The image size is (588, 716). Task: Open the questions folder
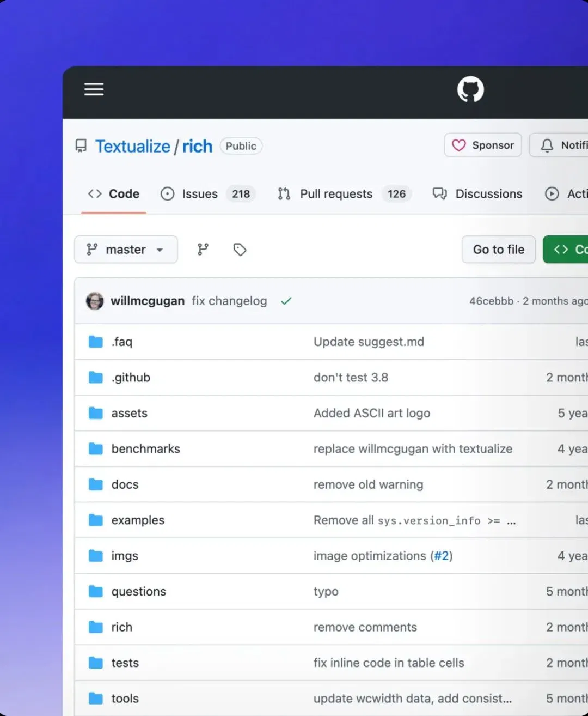click(x=138, y=592)
